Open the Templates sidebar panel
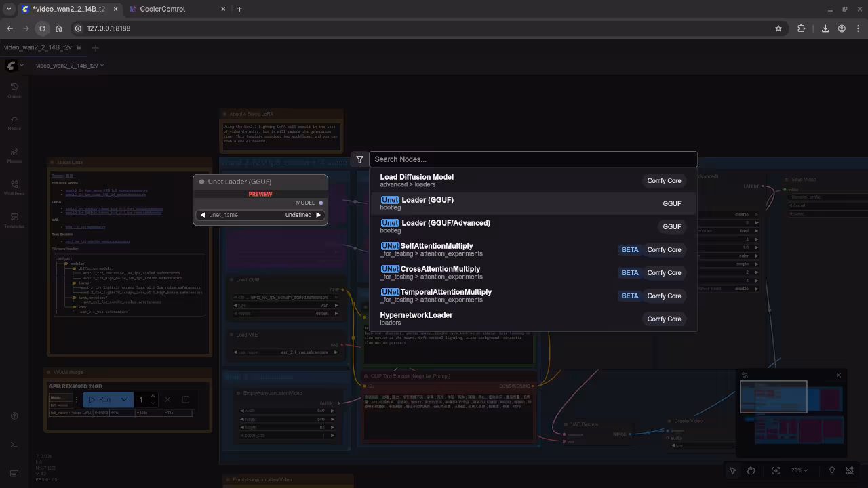 point(14,220)
